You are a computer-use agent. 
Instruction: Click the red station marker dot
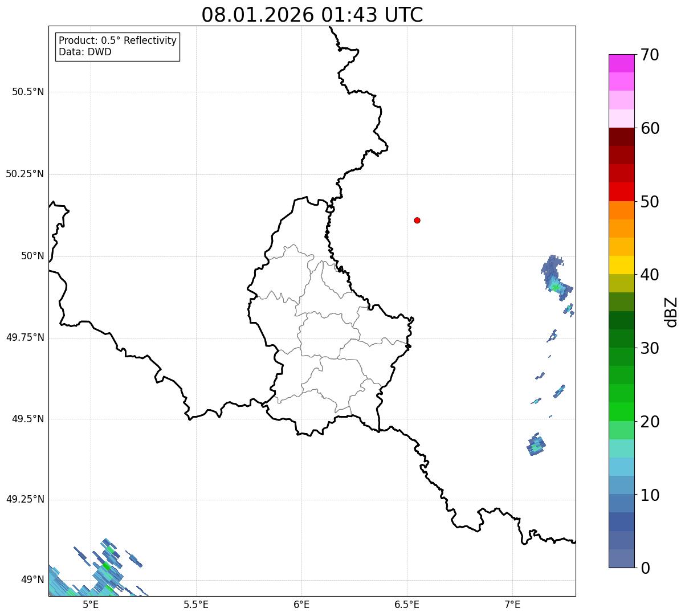[417, 220]
